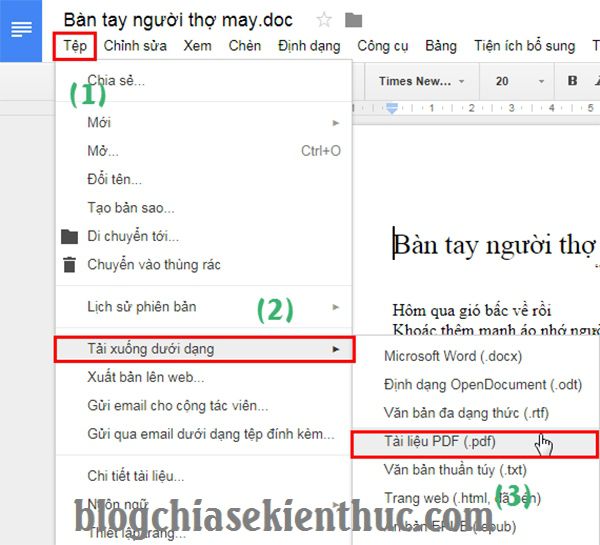Download as Định dạng OpenDocument (.odt)
The image size is (600, 545).
pyautogui.click(x=476, y=385)
